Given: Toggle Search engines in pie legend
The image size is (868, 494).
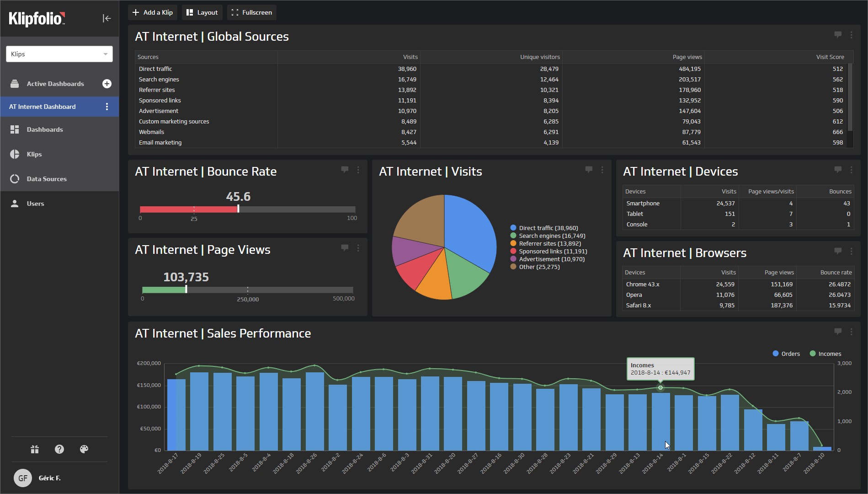Looking at the screenshot, I should (548, 236).
